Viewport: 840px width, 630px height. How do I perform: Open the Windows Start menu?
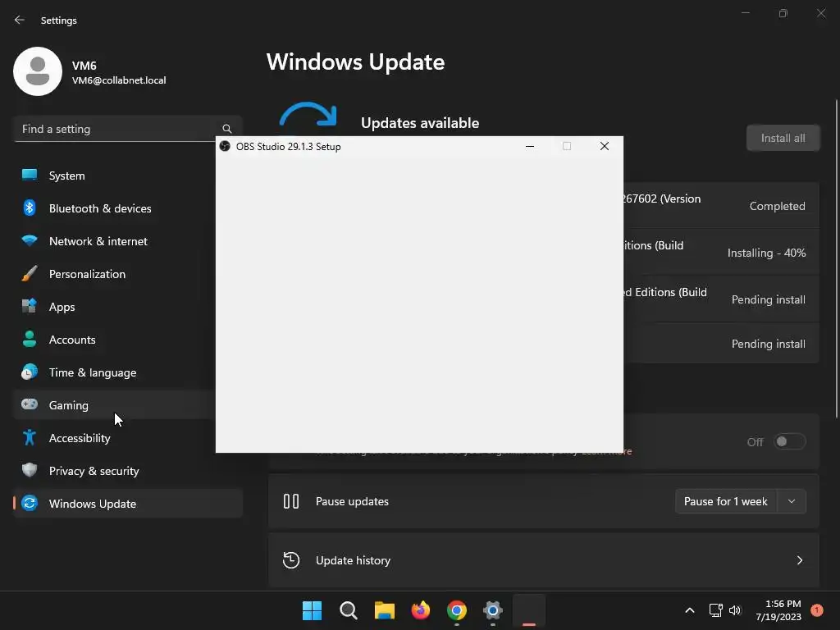click(x=312, y=610)
